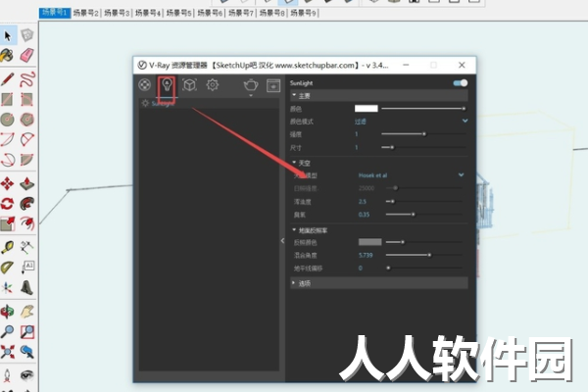Click the 0.35 ozone value field
The height and width of the screenshot is (392, 588).
[364, 215]
